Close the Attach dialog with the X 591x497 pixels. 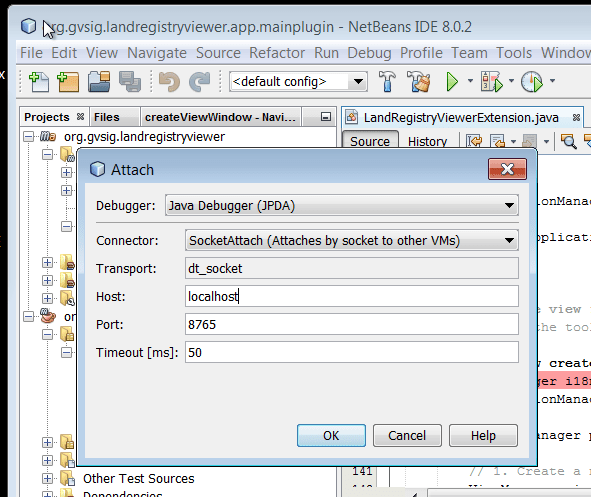[x=507, y=169]
